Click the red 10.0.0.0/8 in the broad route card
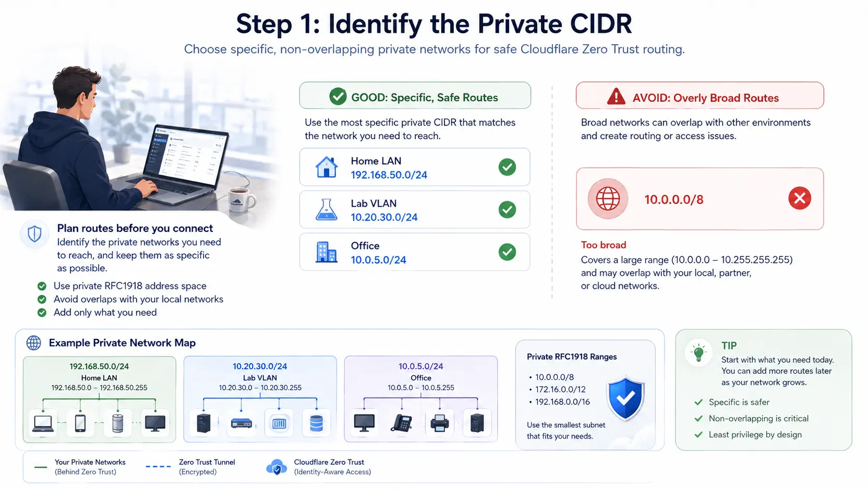This screenshot has width=868, height=489. 674,200
